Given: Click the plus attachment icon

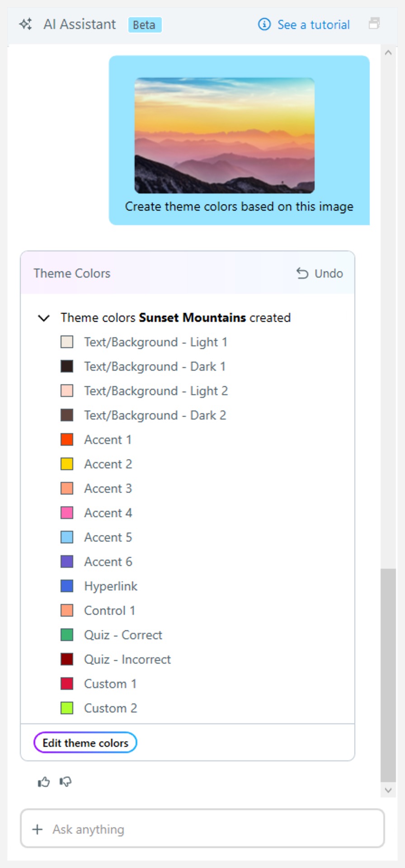Looking at the screenshot, I should [38, 829].
